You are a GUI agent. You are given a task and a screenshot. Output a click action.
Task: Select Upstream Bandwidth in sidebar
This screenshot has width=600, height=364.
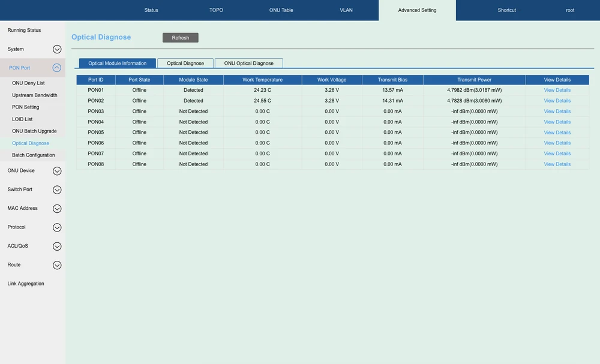(35, 95)
